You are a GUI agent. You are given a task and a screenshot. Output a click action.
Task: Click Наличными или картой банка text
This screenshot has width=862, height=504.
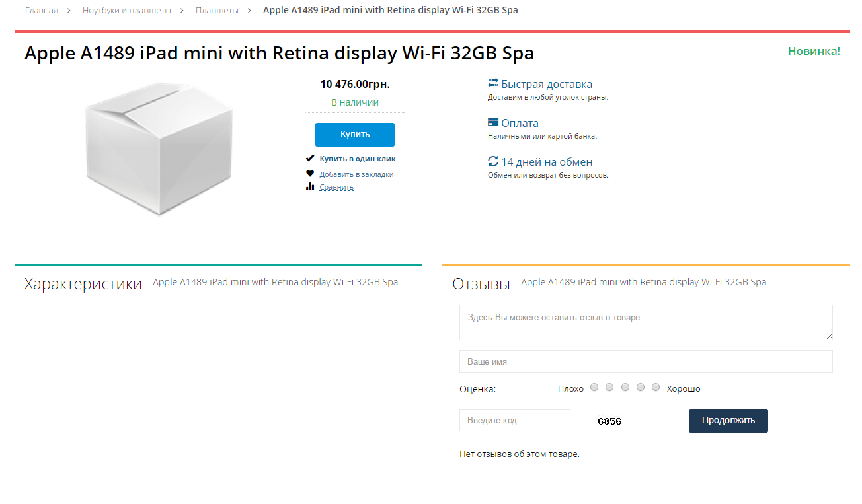542,136
